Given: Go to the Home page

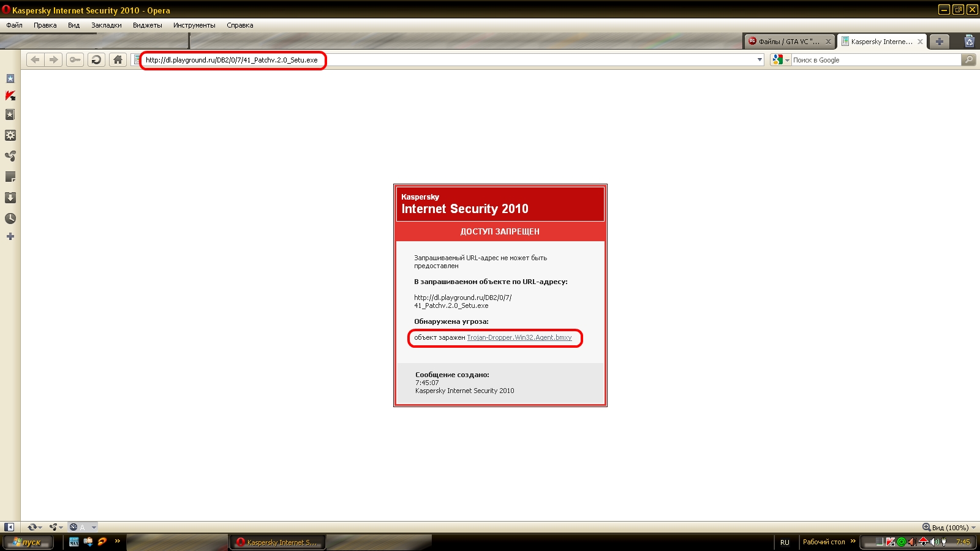Looking at the screenshot, I should pyautogui.click(x=118, y=59).
